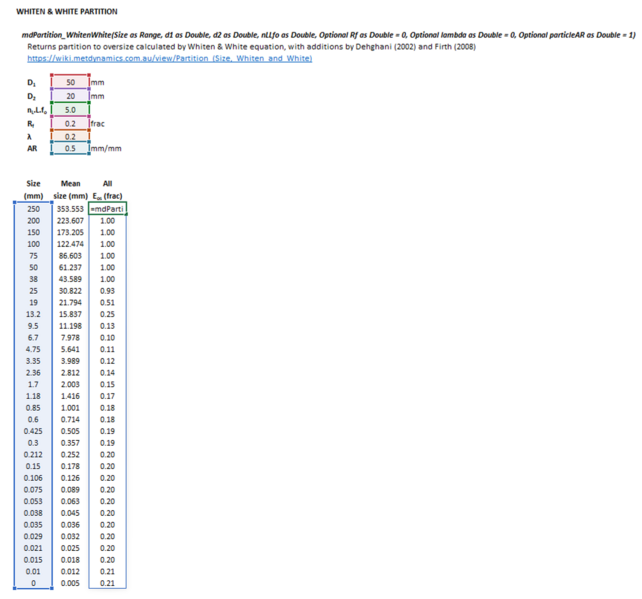Viewport: 642px width, 599px height.
Task: Select the Mean size cell 353.553
Action: (70, 208)
